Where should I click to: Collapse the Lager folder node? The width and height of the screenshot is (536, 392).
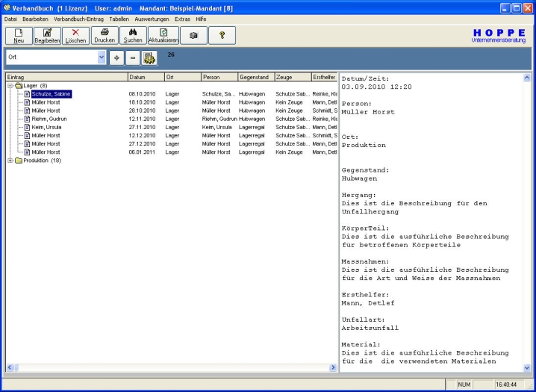(x=10, y=86)
